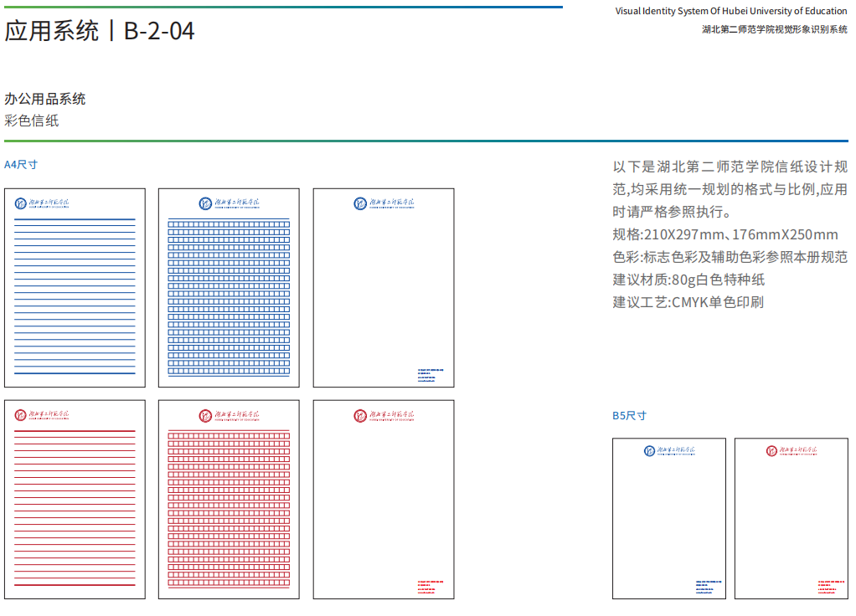Click the red ruled lines of the A4 paper

(x=75, y=504)
